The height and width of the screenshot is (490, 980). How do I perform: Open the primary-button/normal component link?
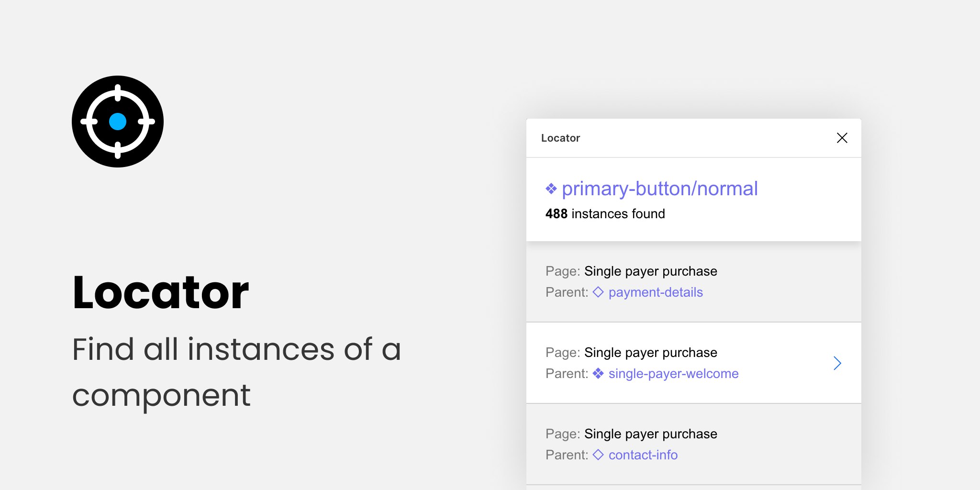tap(659, 189)
